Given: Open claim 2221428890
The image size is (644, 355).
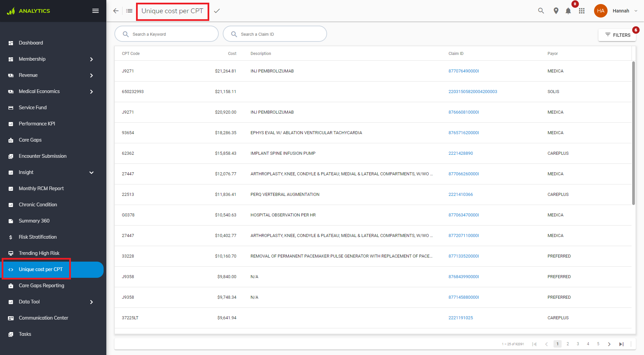Looking at the screenshot, I should [x=460, y=153].
